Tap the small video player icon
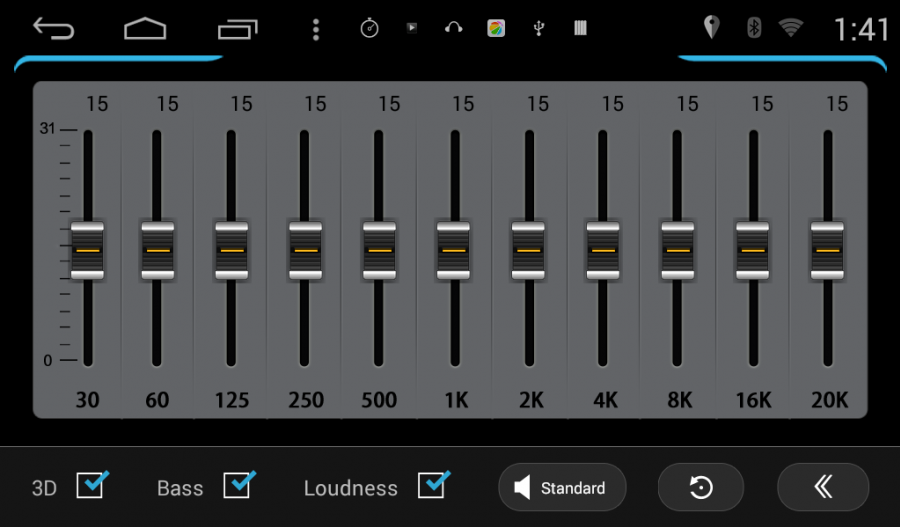 point(412,27)
